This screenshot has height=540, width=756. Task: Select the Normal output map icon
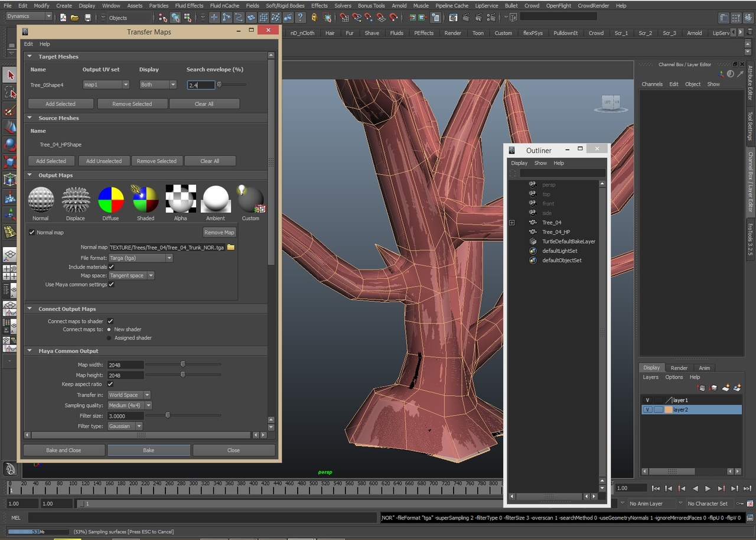click(x=41, y=200)
